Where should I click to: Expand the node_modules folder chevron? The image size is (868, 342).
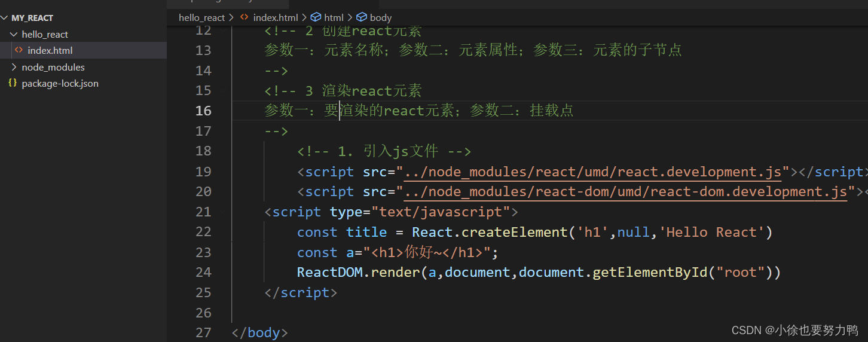click(x=14, y=68)
